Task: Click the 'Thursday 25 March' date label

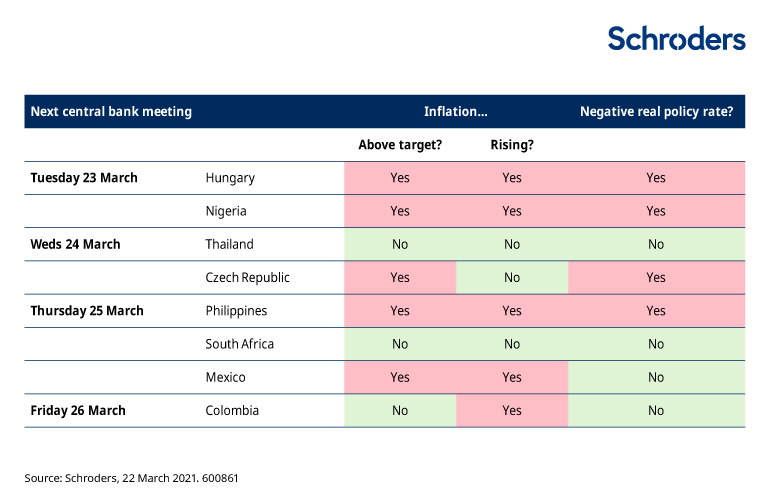Action: tap(87, 311)
